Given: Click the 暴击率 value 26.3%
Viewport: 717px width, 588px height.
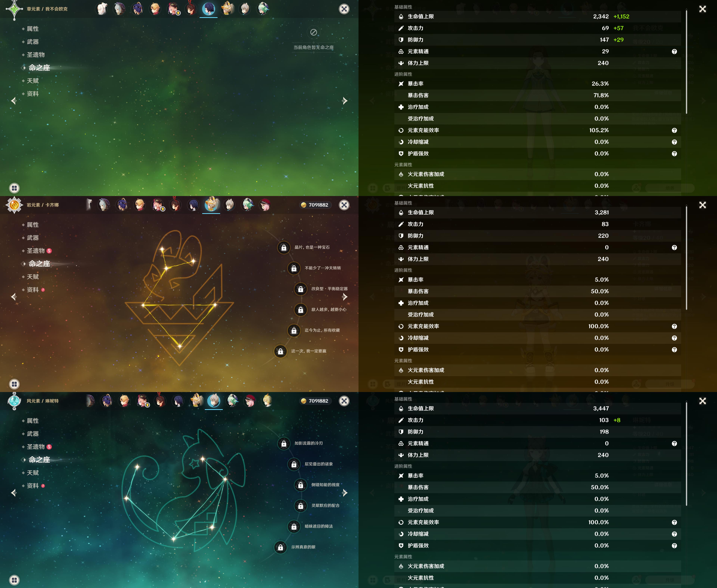Looking at the screenshot, I should pyautogui.click(x=600, y=84).
